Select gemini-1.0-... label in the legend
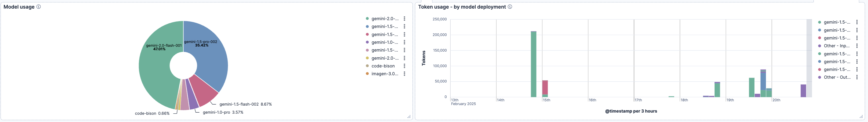The image size is (868, 122). click(x=385, y=42)
